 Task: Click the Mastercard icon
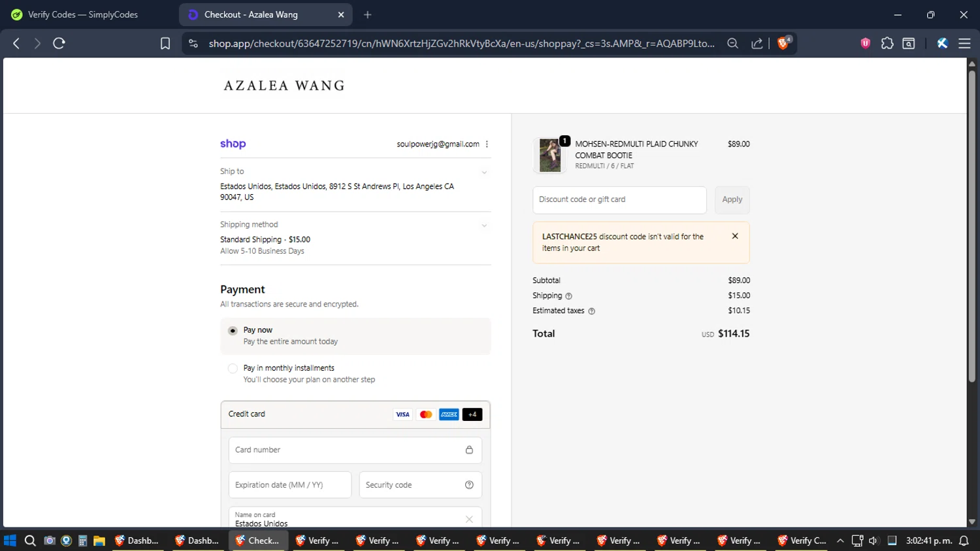pyautogui.click(x=426, y=414)
